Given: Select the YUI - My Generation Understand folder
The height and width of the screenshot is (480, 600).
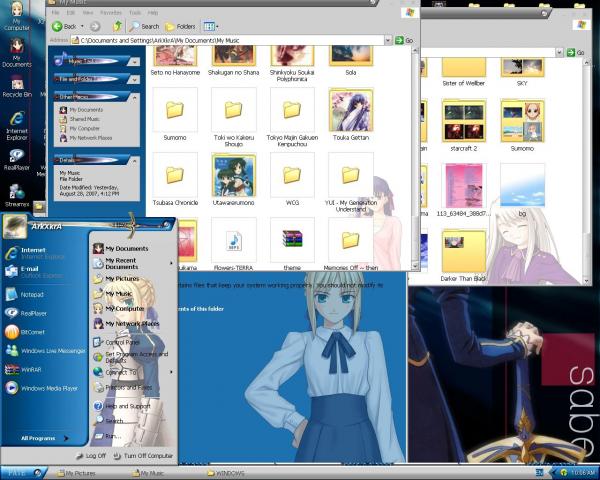Looking at the screenshot, I should pos(351,182).
